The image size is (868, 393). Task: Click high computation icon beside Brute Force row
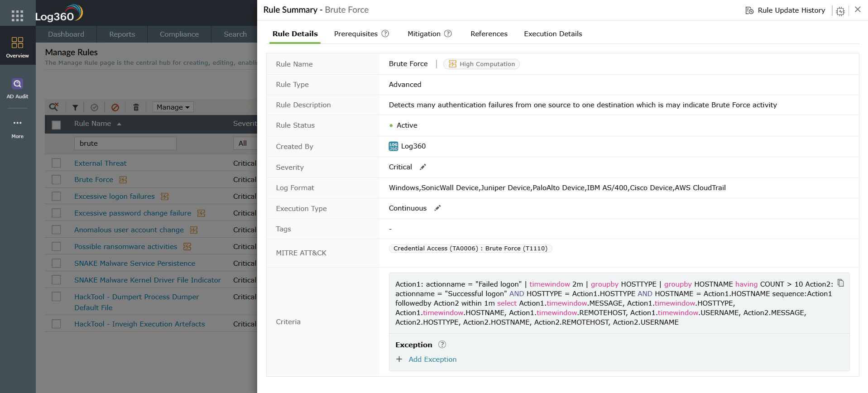[123, 180]
